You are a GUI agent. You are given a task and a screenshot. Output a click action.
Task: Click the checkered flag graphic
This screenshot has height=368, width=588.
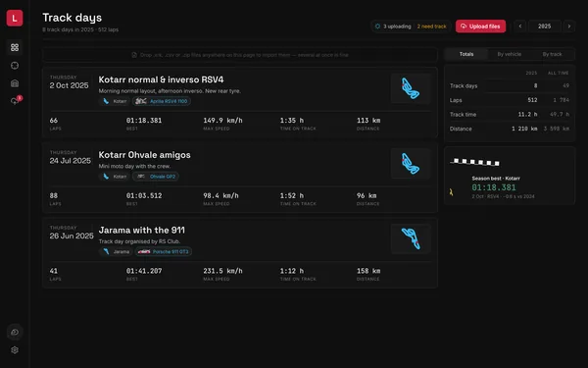click(x=474, y=162)
